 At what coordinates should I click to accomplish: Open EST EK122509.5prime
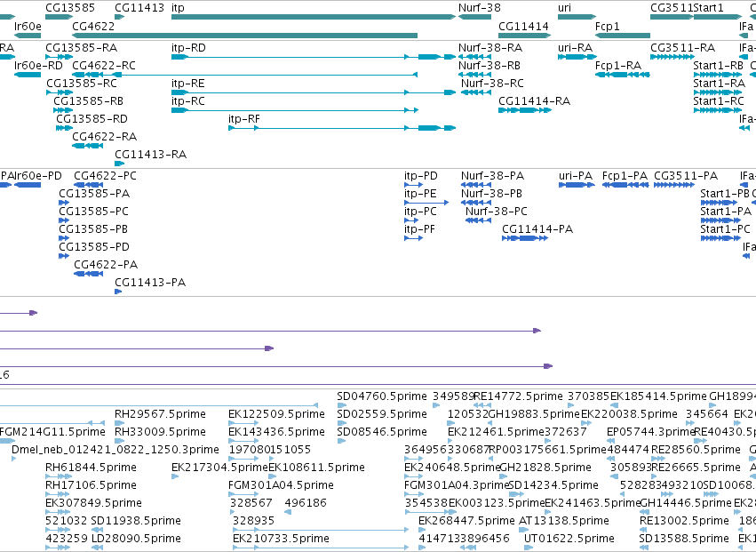click(x=276, y=415)
